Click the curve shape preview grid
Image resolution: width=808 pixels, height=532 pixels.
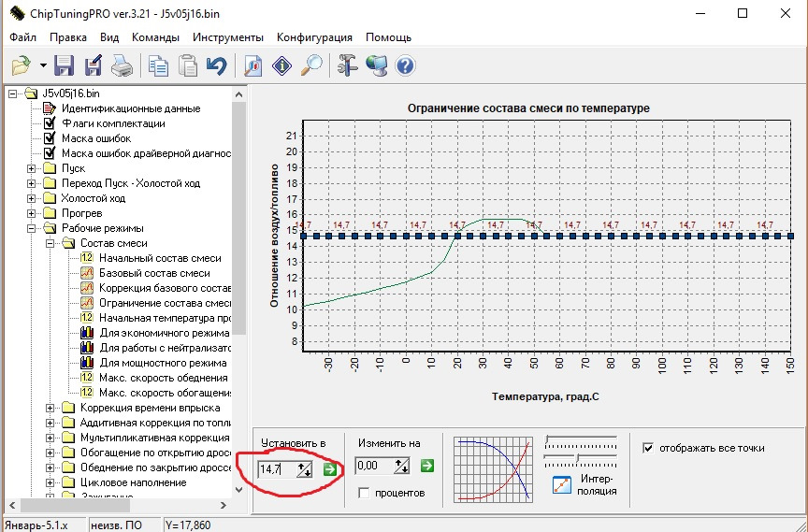494,469
